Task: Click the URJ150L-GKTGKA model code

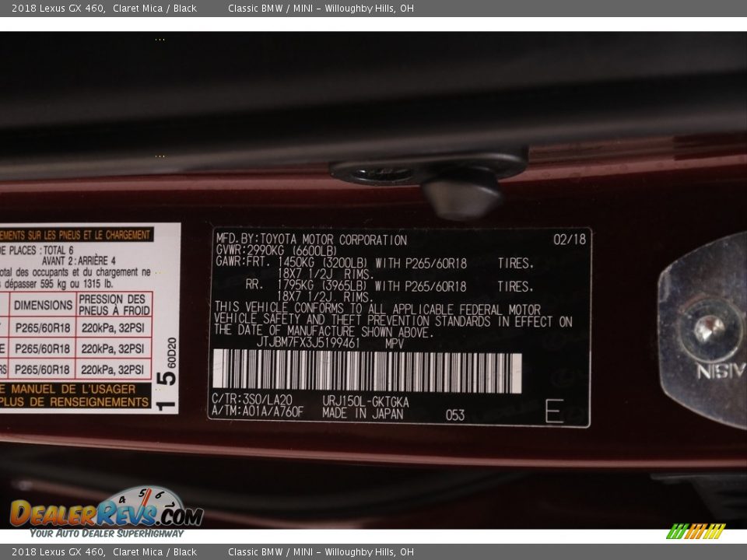Action: (x=366, y=401)
